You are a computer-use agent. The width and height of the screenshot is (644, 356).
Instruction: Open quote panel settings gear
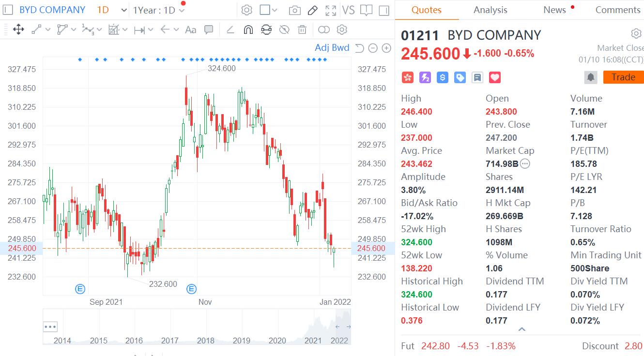(636, 33)
